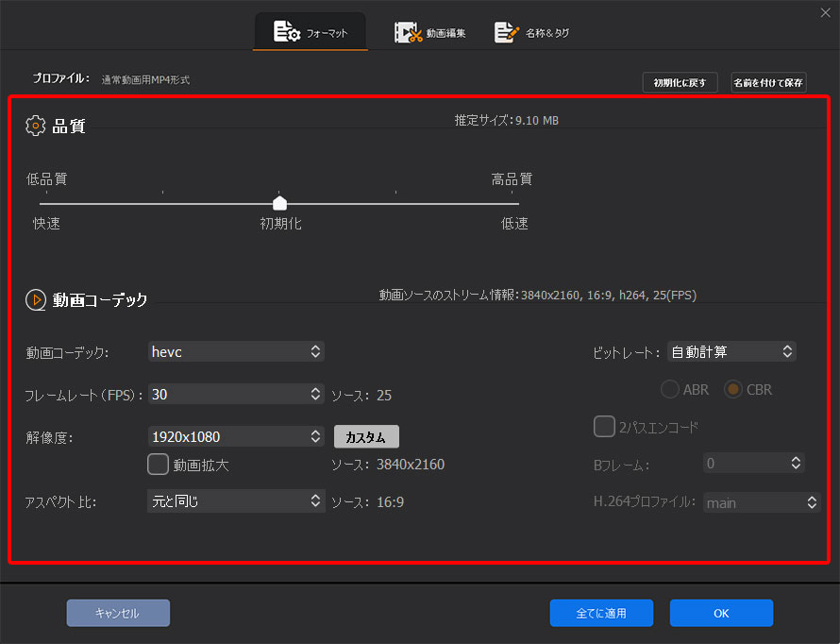
Task: Open the ビットレート 自動計算 dropdown
Action: 731,351
